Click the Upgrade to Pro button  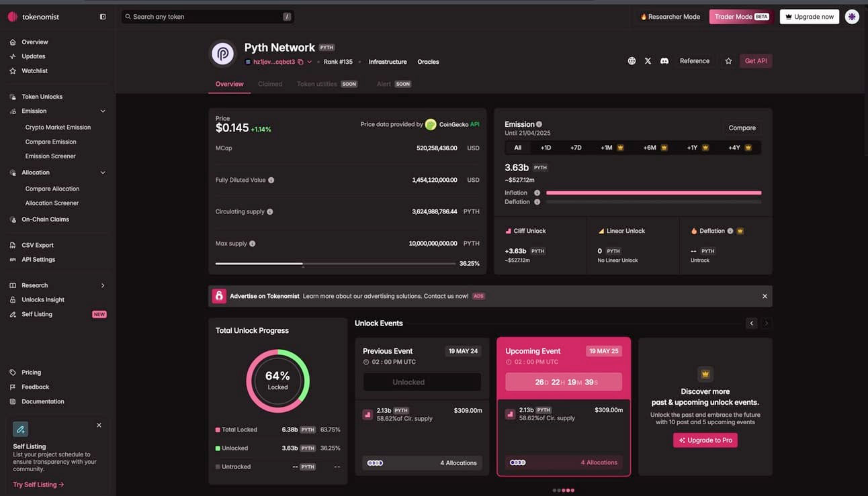pos(705,440)
